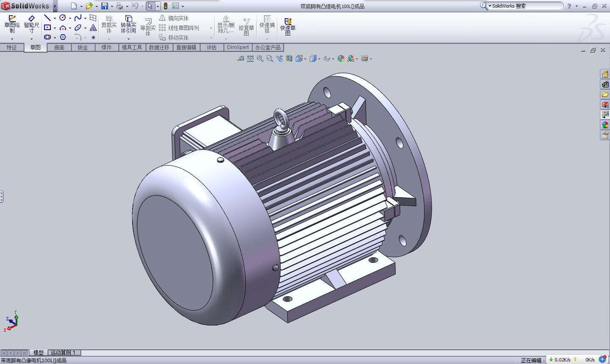Select the Circle sketch tool

pyautogui.click(x=63, y=18)
